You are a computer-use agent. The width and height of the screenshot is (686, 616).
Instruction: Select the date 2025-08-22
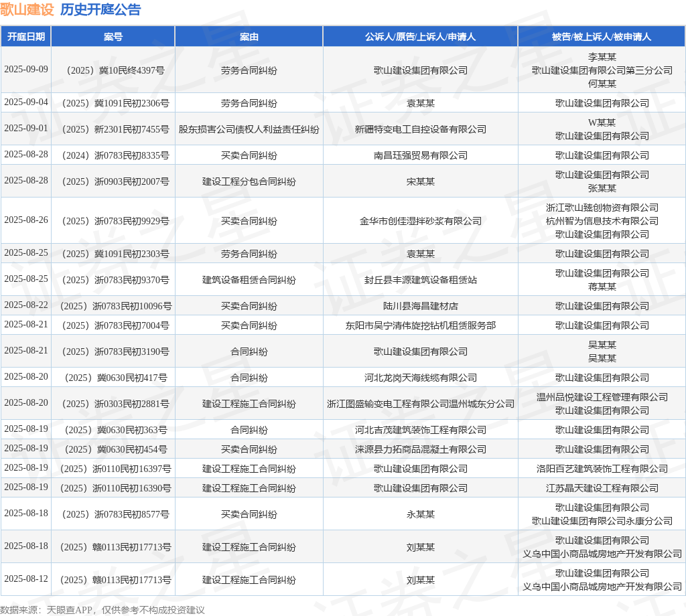pyautogui.click(x=26, y=305)
